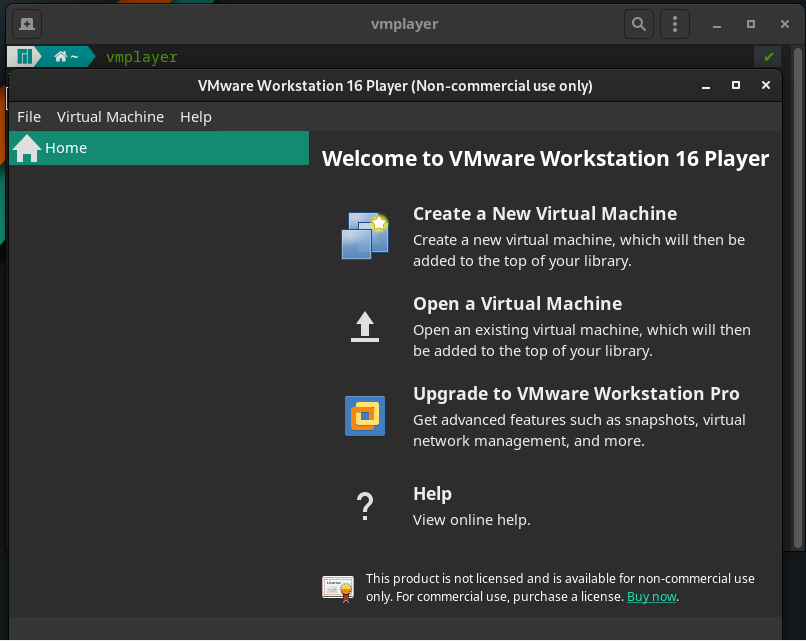Click the terminal window scrollbar
The image size is (806, 641).
(x=798, y=300)
